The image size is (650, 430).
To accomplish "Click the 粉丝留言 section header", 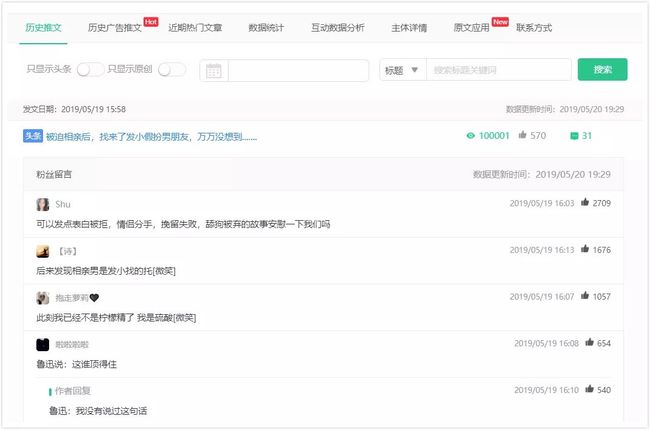I will (x=54, y=174).
